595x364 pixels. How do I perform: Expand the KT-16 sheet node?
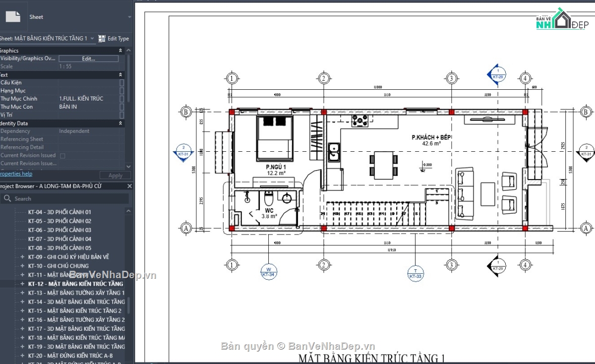[x=22, y=320]
